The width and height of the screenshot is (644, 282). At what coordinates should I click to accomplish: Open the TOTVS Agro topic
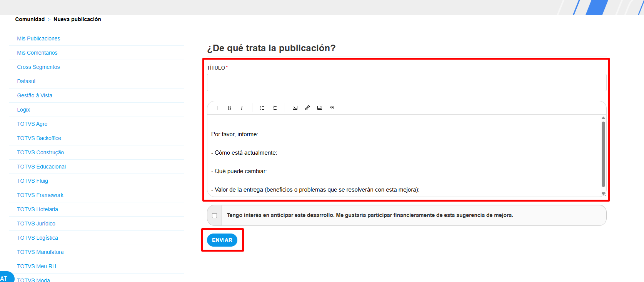pos(32,124)
